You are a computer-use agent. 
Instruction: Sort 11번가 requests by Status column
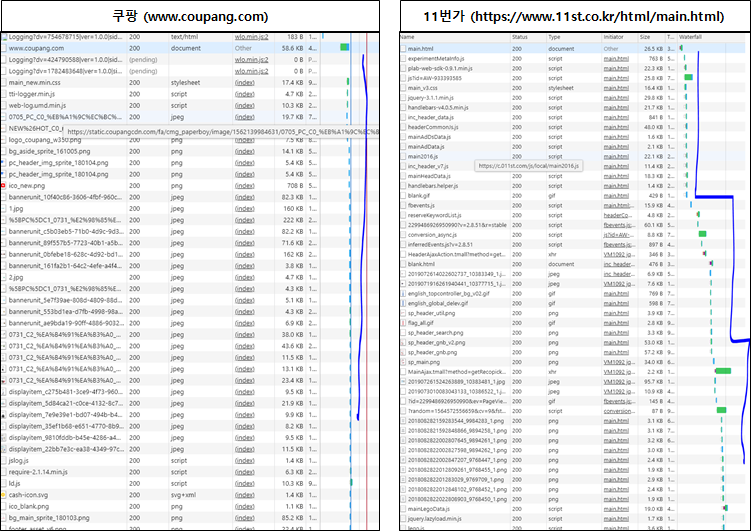pos(520,37)
